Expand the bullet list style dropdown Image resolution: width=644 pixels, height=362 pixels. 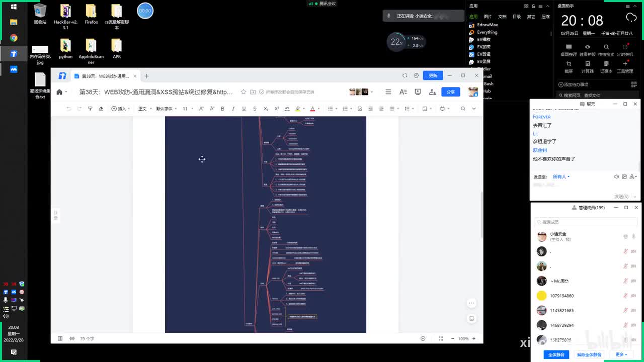tap(336, 109)
